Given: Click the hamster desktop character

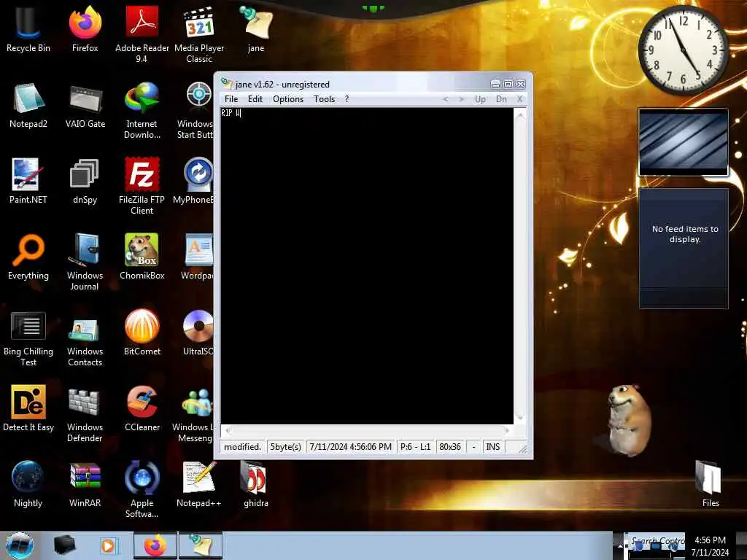Looking at the screenshot, I should coord(629,419).
